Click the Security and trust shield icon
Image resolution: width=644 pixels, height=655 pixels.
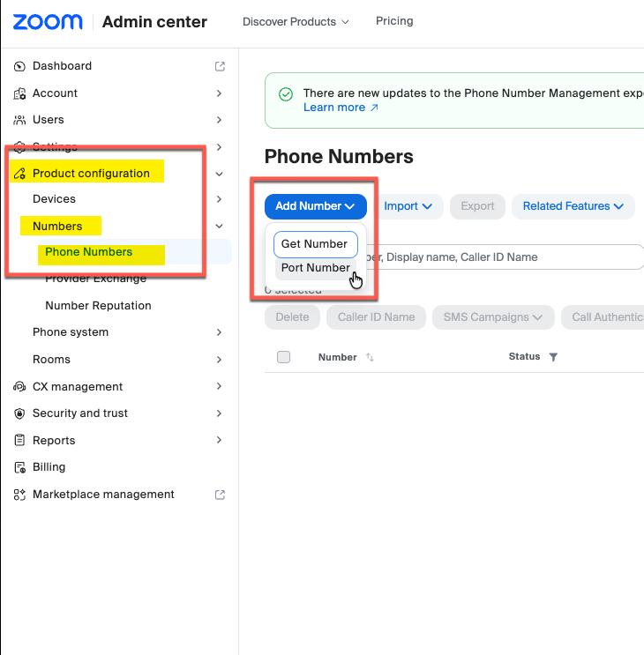pos(19,413)
